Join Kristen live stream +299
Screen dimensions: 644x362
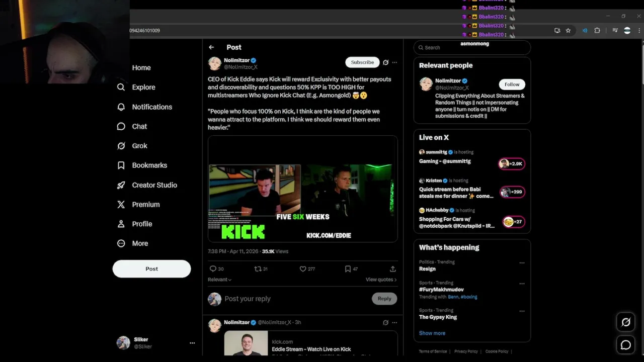(x=512, y=192)
